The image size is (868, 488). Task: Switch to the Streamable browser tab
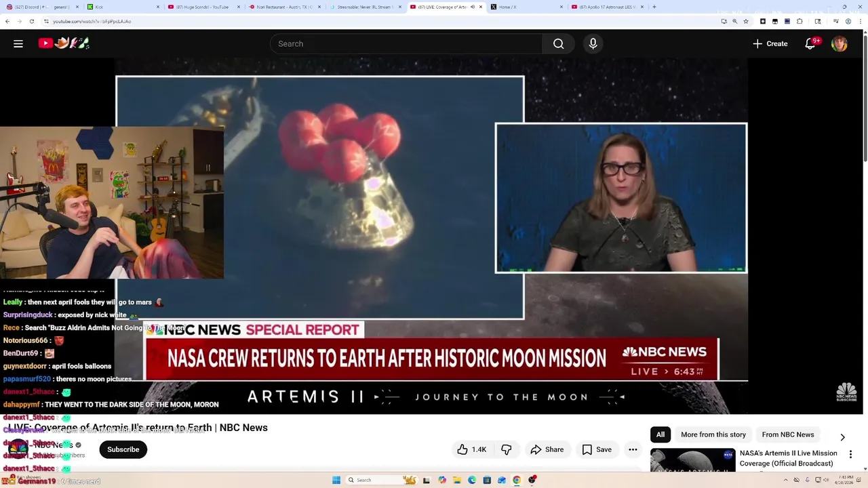click(365, 7)
